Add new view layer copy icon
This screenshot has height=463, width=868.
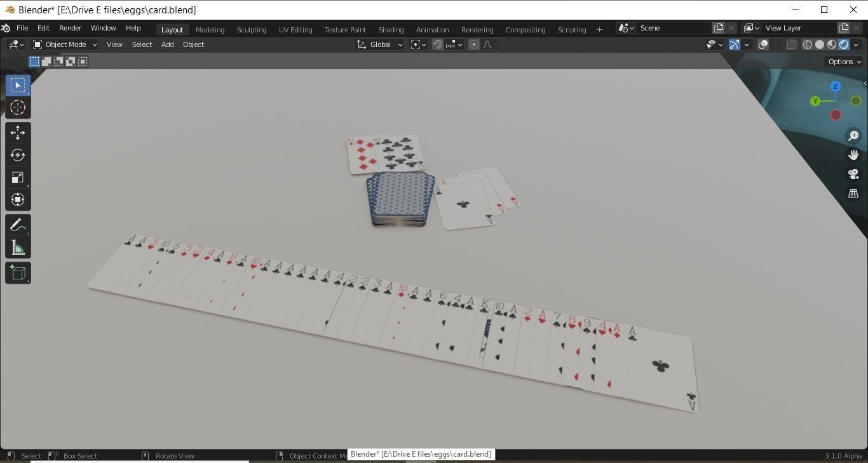(844, 28)
